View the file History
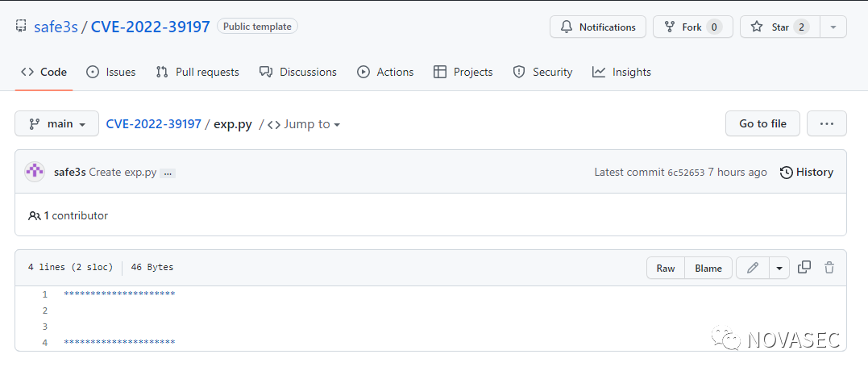This screenshot has width=868, height=375. (807, 173)
